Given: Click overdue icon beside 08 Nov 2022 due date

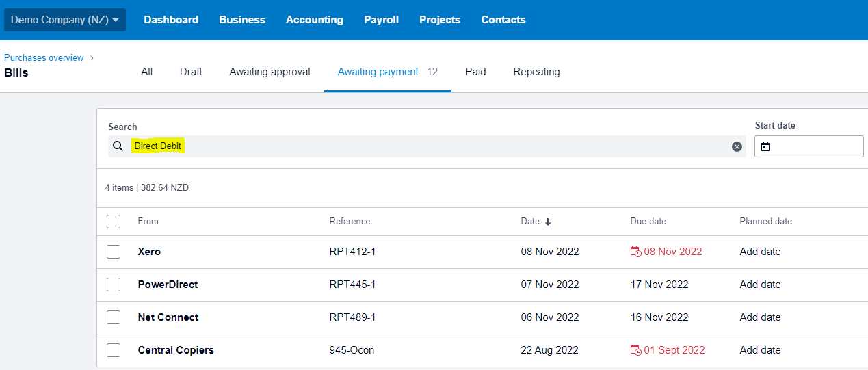Looking at the screenshot, I should click(x=636, y=252).
